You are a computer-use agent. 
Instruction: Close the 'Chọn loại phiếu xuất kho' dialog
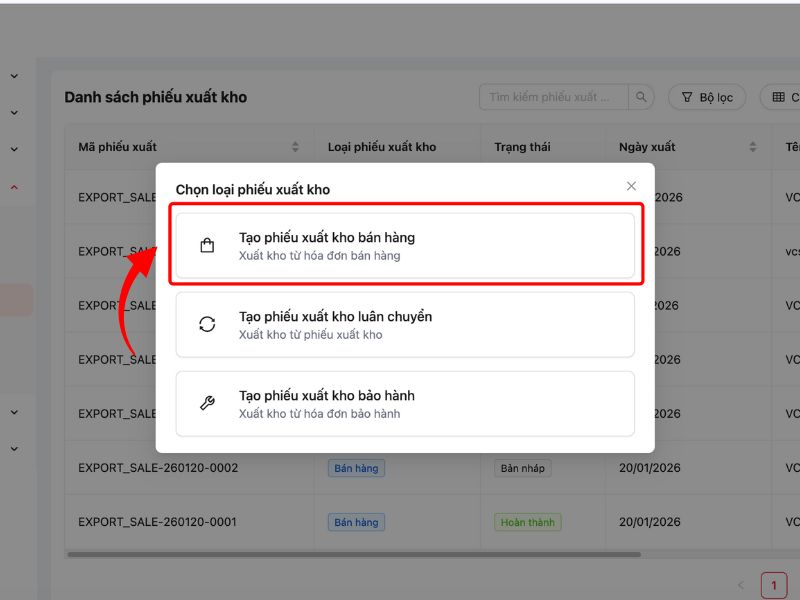(631, 186)
